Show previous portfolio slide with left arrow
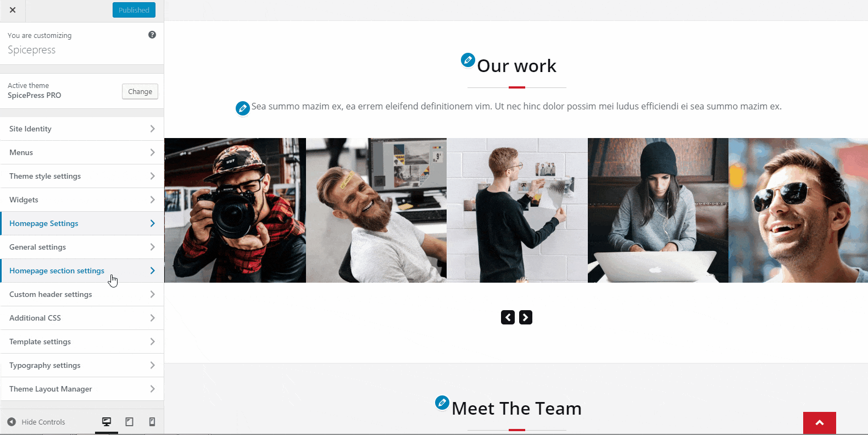This screenshot has height=435, width=868. (x=508, y=317)
